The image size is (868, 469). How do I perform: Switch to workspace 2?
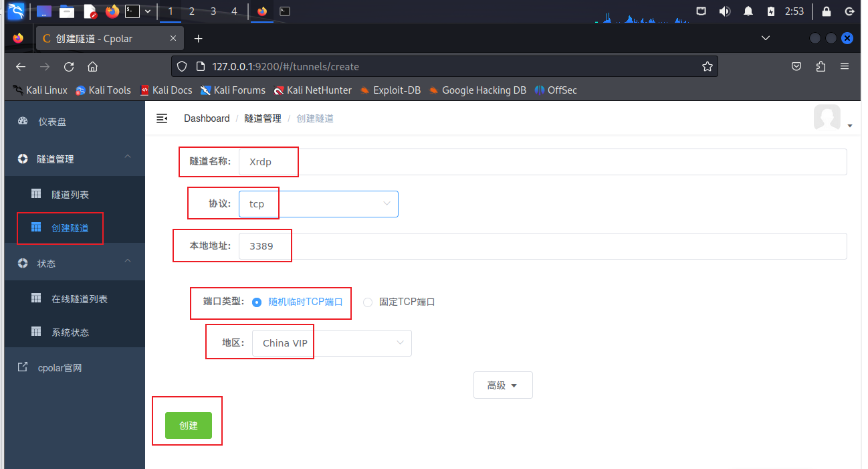click(192, 11)
